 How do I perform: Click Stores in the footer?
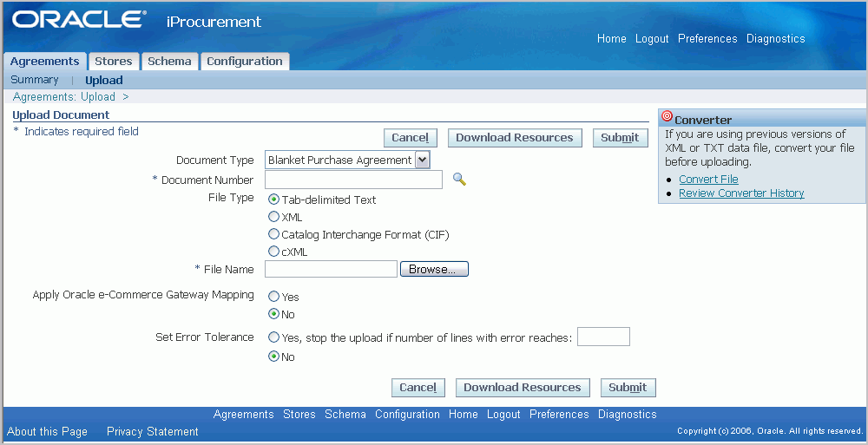(299, 414)
